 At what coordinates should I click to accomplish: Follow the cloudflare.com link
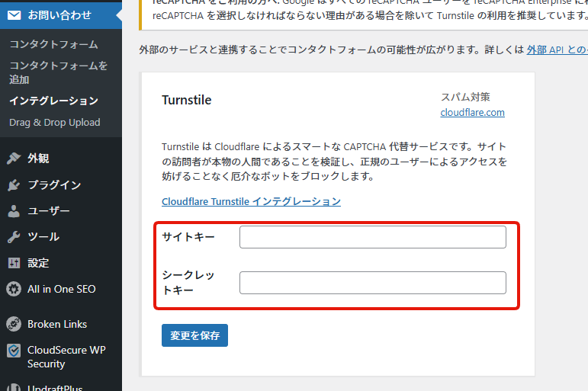[x=472, y=113]
